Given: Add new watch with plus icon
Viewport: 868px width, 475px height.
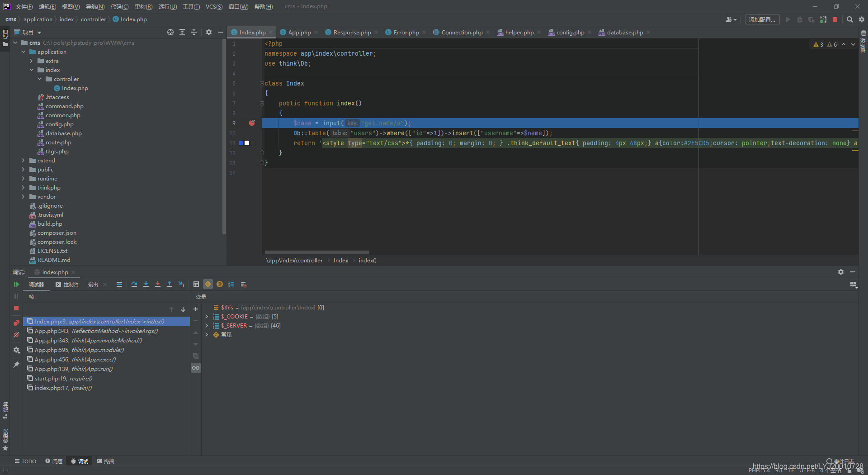Looking at the screenshot, I should pyautogui.click(x=196, y=309).
